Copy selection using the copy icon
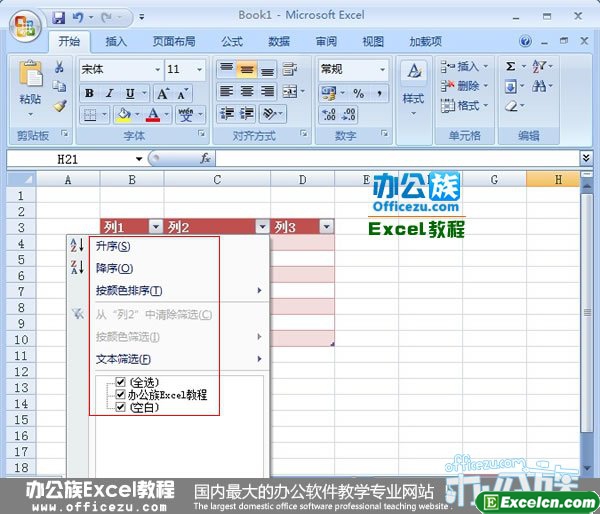The image size is (600, 514). (59, 86)
